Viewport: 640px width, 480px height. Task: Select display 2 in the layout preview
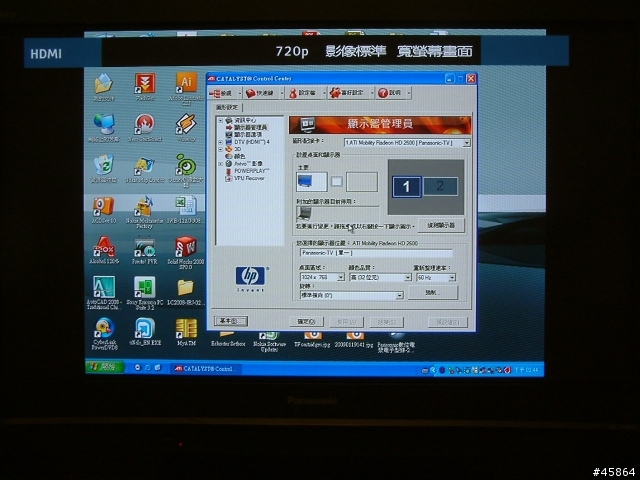click(440, 187)
